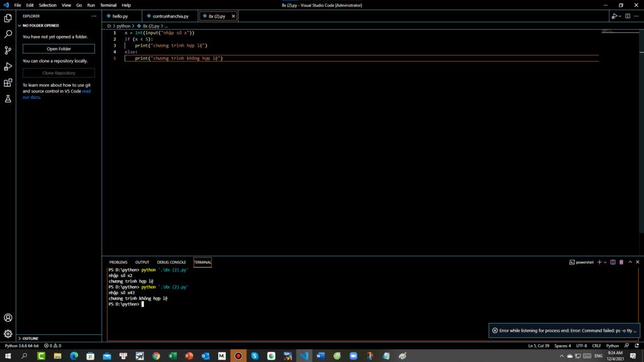644x362 pixels.
Task: Open the Extensions view
Action: click(8, 82)
